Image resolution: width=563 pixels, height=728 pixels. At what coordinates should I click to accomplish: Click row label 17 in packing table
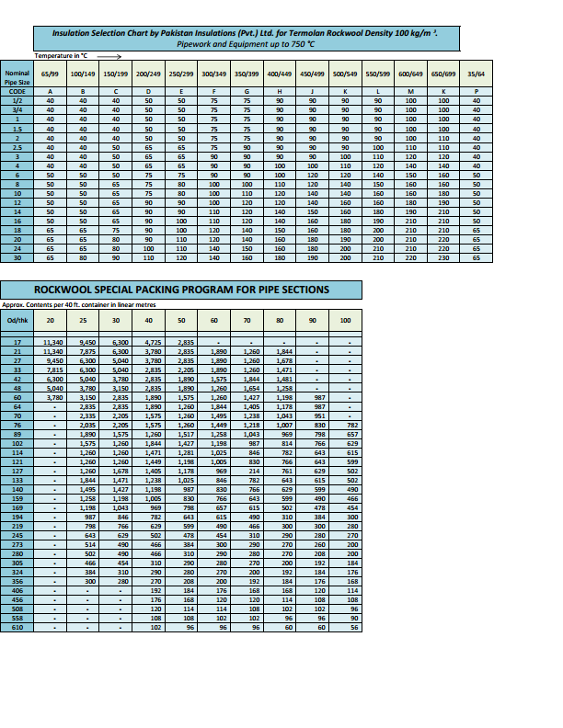tap(17, 341)
